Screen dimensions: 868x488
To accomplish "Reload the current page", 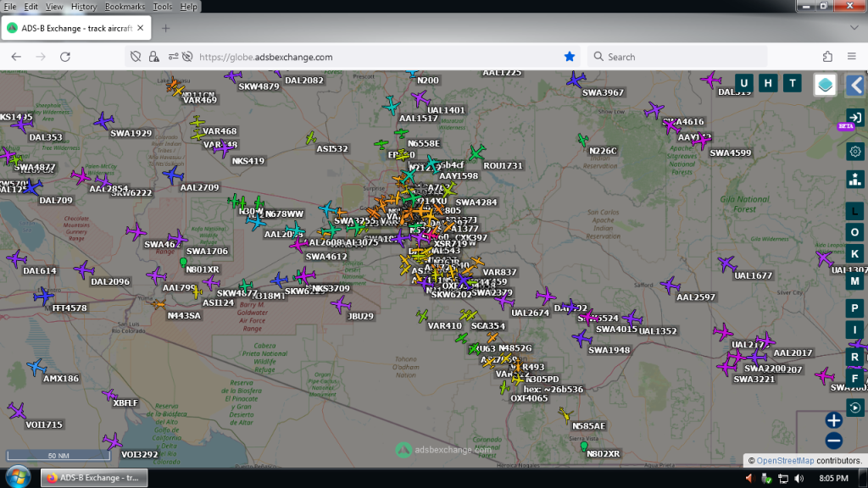I will pos(64,57).
